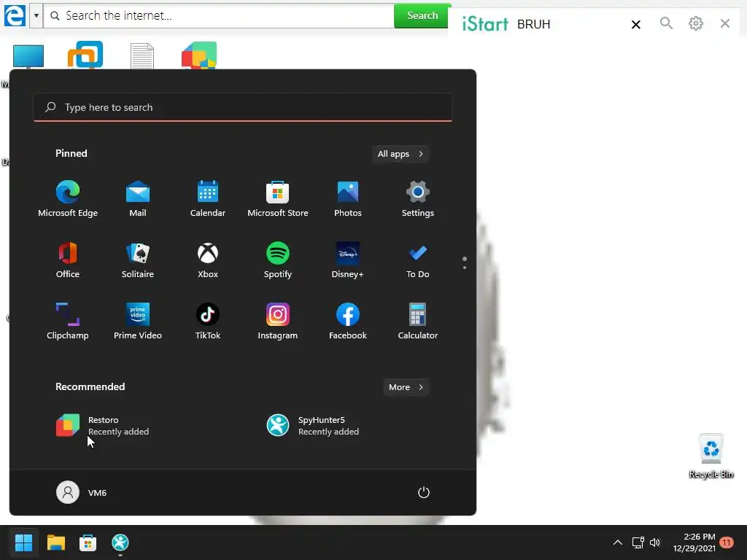
Task: Open the dropdown arrow beside Edge icon
Action: click(x=36, y=16)
